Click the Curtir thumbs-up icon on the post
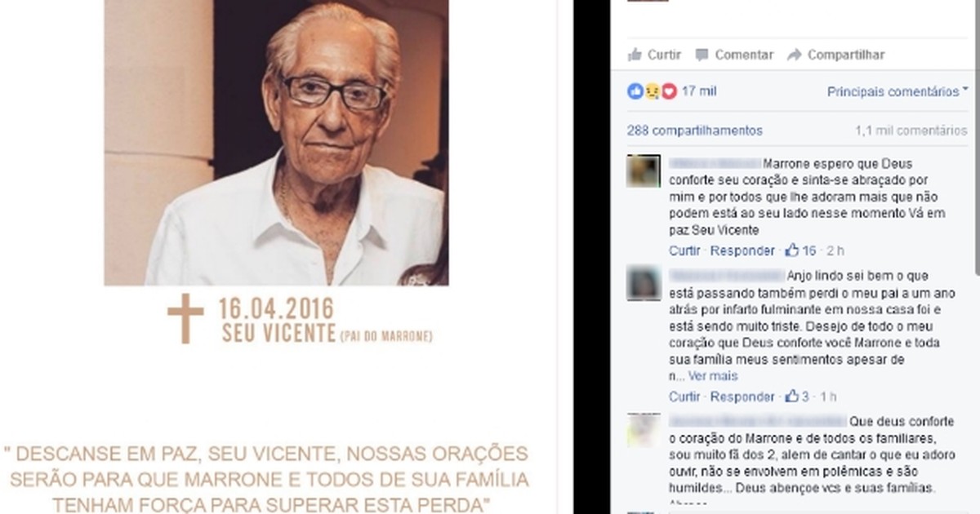The height and width of the screenshot is (514, 980). [x=635, y=55]
